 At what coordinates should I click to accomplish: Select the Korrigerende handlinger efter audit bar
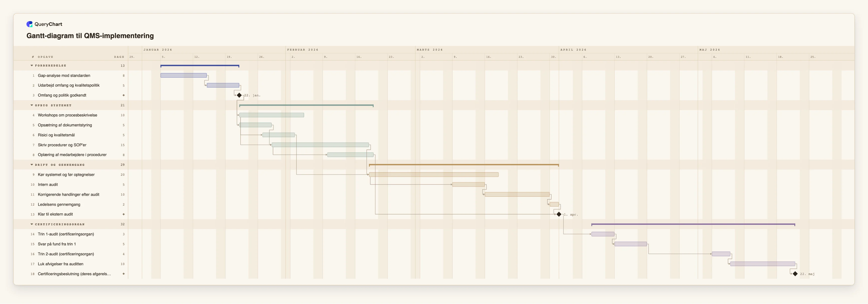click(517, 194)
